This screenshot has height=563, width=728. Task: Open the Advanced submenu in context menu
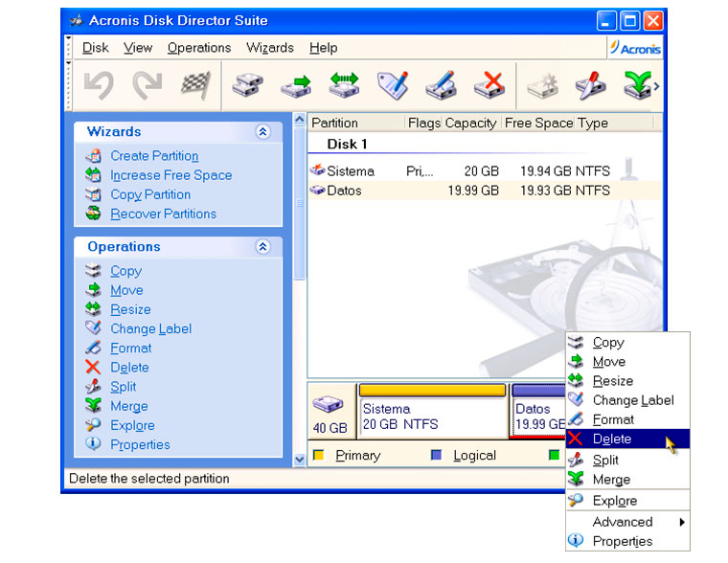[x=627, y=522]
